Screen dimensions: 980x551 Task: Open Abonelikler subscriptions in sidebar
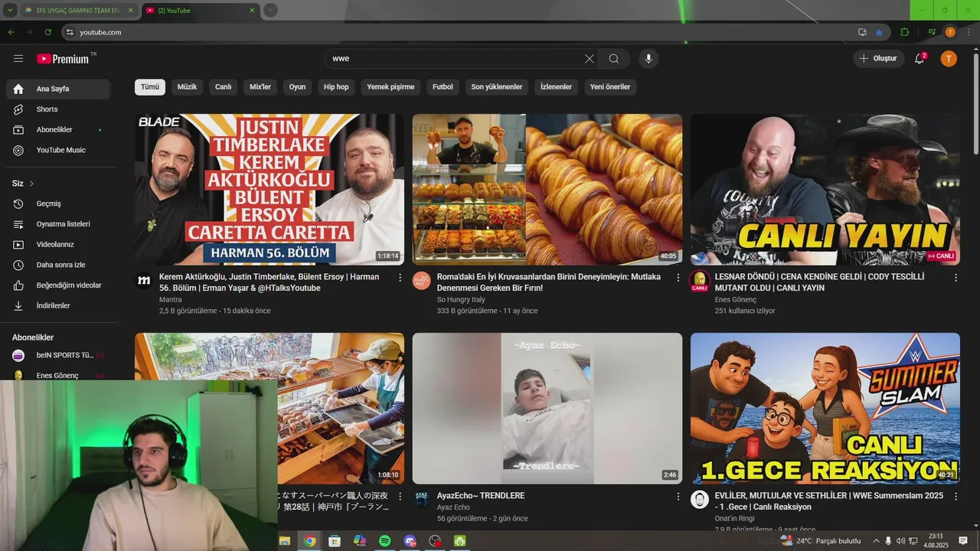coord(58,130)
